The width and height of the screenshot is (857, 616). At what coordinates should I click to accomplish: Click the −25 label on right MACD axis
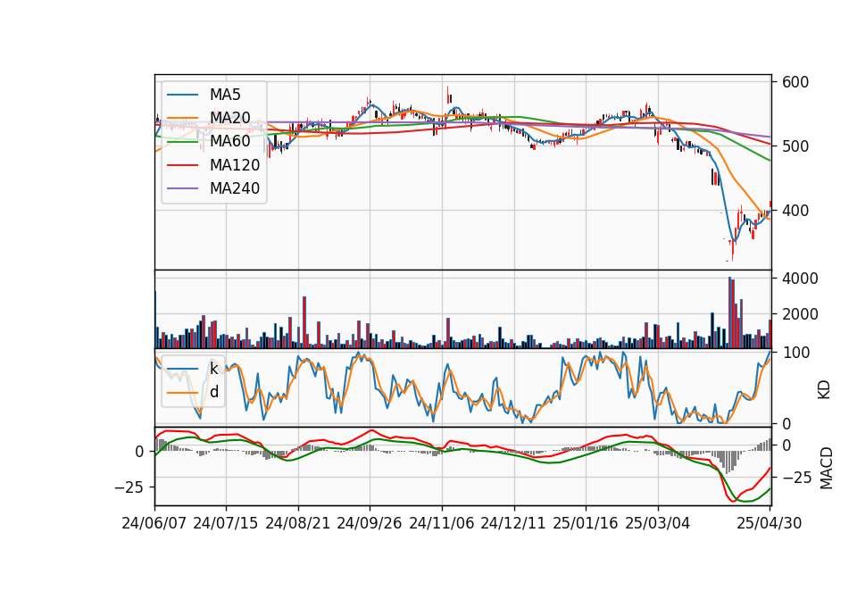797,478
